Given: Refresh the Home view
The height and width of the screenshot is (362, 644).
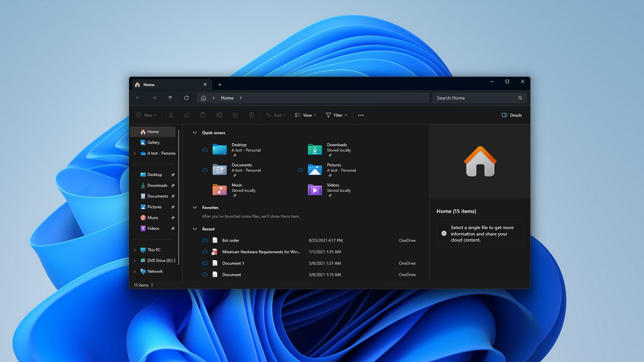Looking at the screenshot, I should pyautogui.click(x=186, y=98).
